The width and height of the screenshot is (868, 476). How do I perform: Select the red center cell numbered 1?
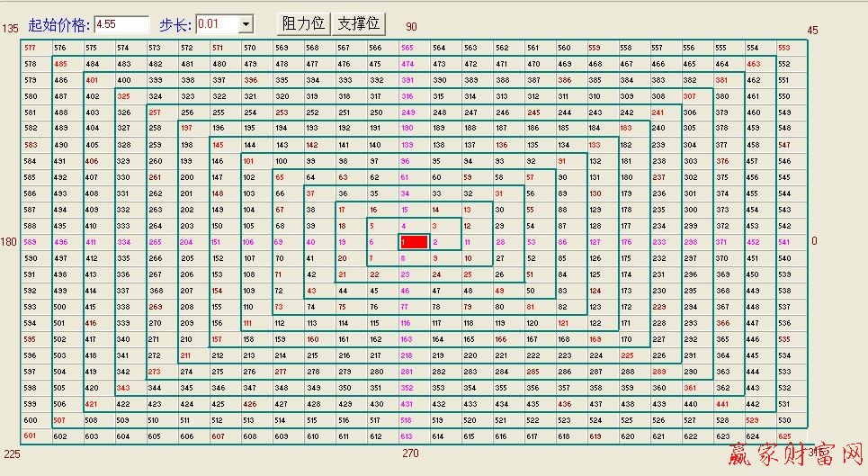click(x=414, y=242)
